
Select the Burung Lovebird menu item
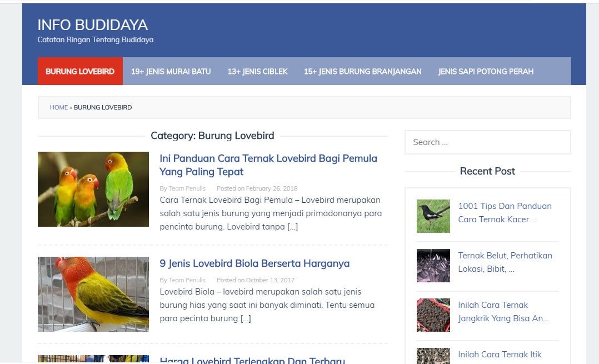[80, 72]
